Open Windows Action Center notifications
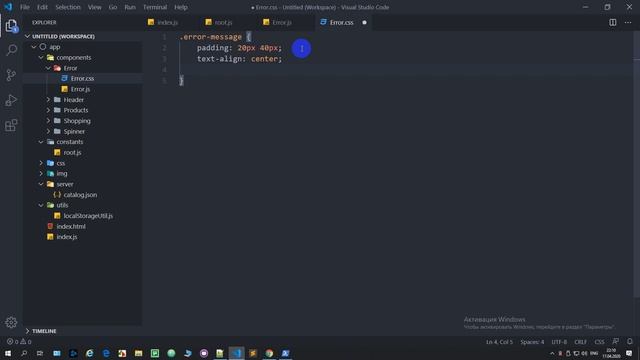 (629, 353)
